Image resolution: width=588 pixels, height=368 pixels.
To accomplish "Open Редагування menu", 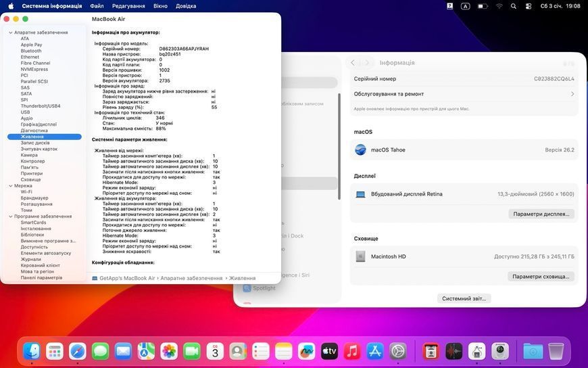I will (x=128, y=6).
